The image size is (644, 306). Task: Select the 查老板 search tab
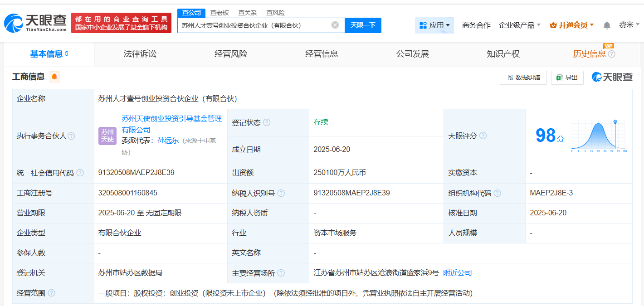click(220, 13)
